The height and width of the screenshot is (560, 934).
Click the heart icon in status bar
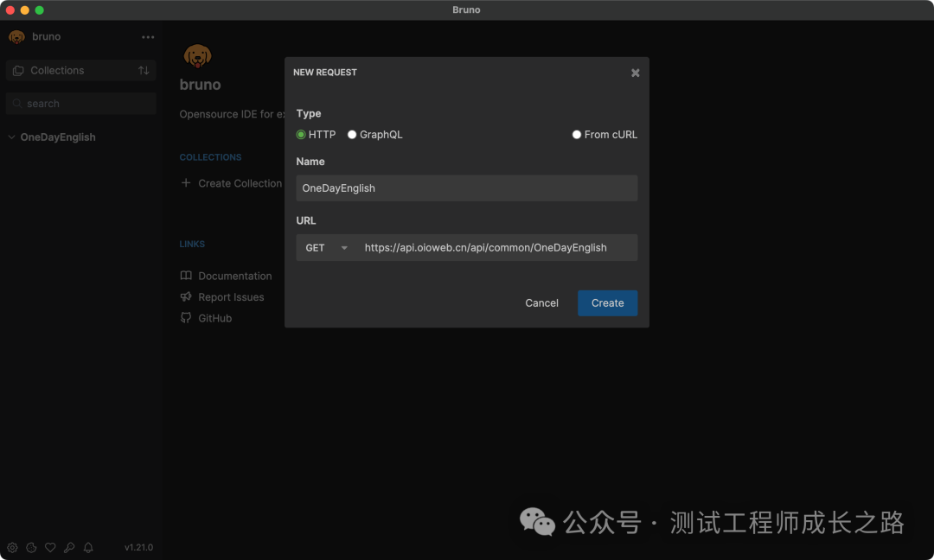[x=51, y=548]
